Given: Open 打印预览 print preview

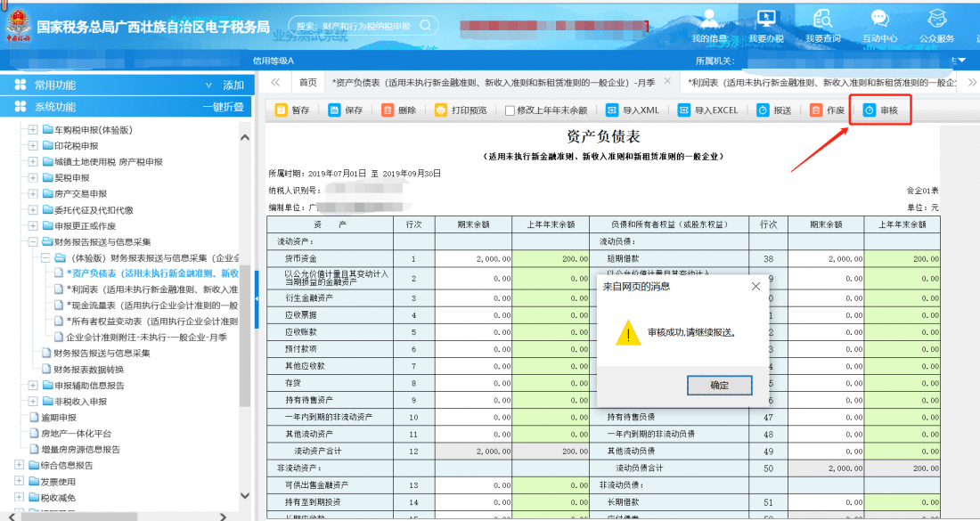Looking at the screenshot, I should [x=461, y=110].
